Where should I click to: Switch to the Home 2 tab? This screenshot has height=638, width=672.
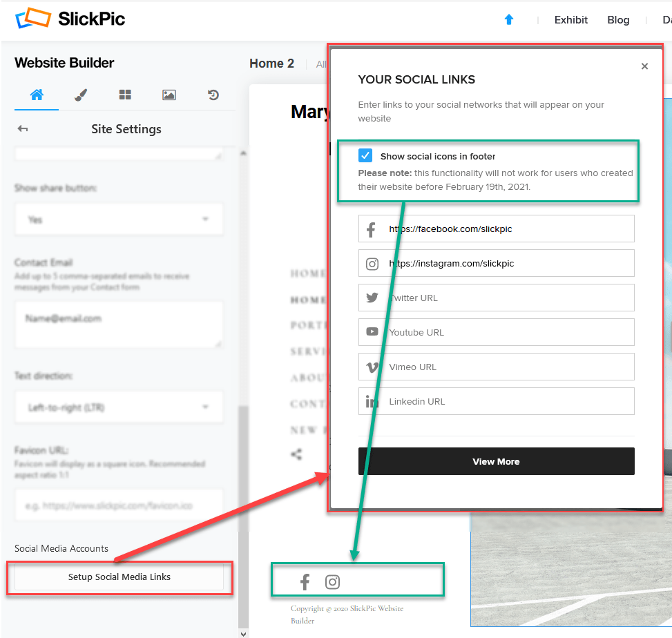pos(271,63)
